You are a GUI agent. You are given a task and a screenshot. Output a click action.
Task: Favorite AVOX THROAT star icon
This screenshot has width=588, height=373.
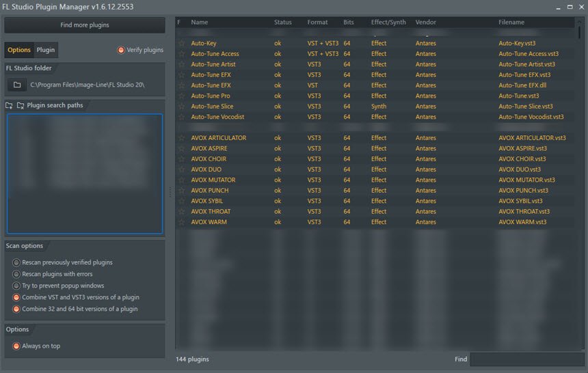click(182, 211)
